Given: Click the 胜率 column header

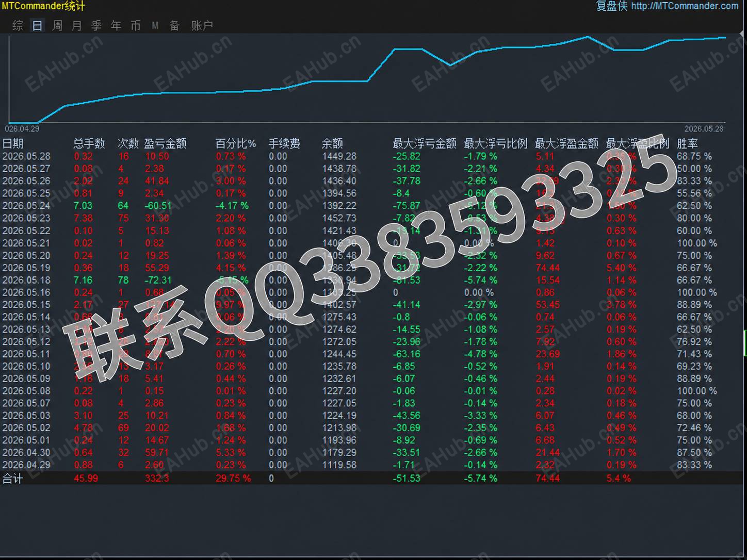Looking at the screenshot, I should pyautogui.click(x=687, y=143).
